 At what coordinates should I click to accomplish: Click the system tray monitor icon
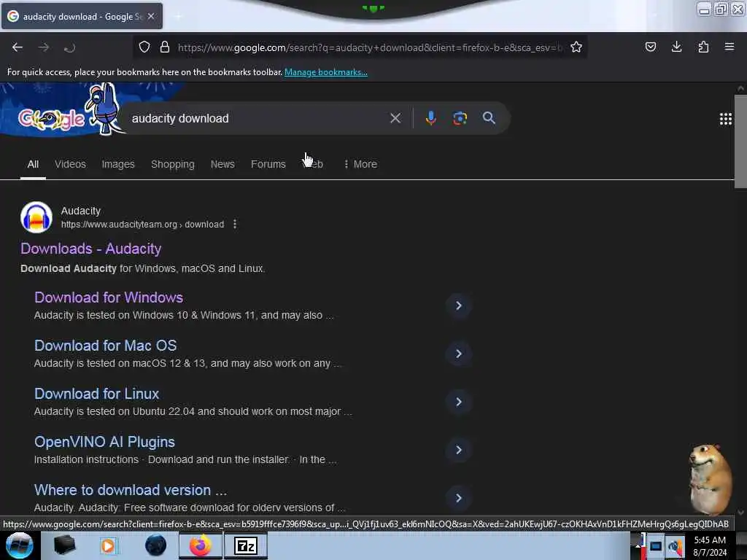click(656, 546)
